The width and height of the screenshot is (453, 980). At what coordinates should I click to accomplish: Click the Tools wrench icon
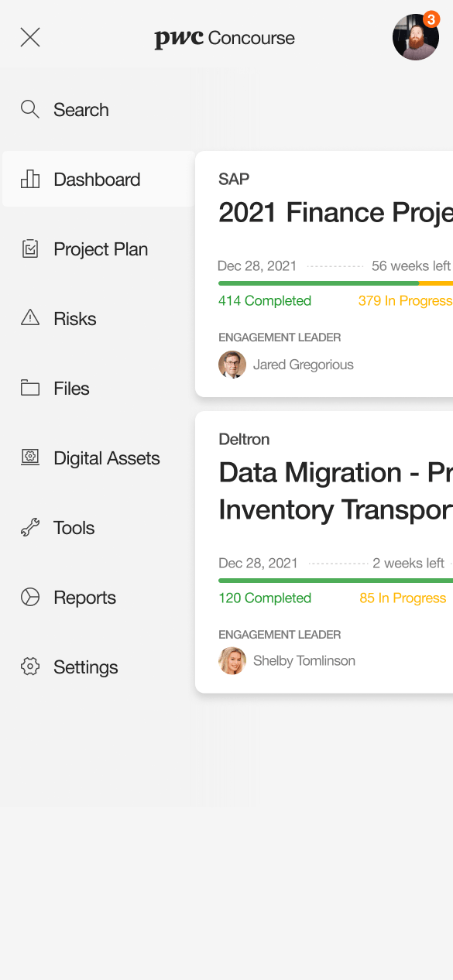pos(30,527)
